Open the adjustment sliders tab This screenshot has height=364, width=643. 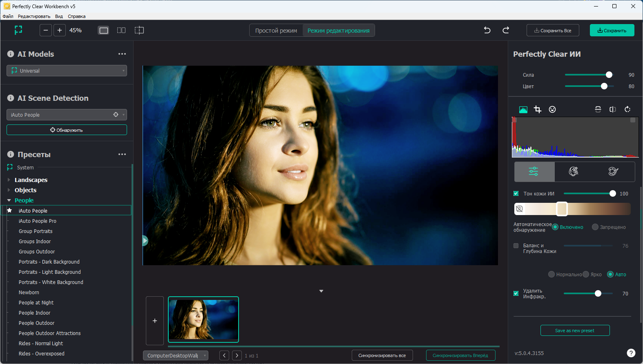[x=534, y=171]
